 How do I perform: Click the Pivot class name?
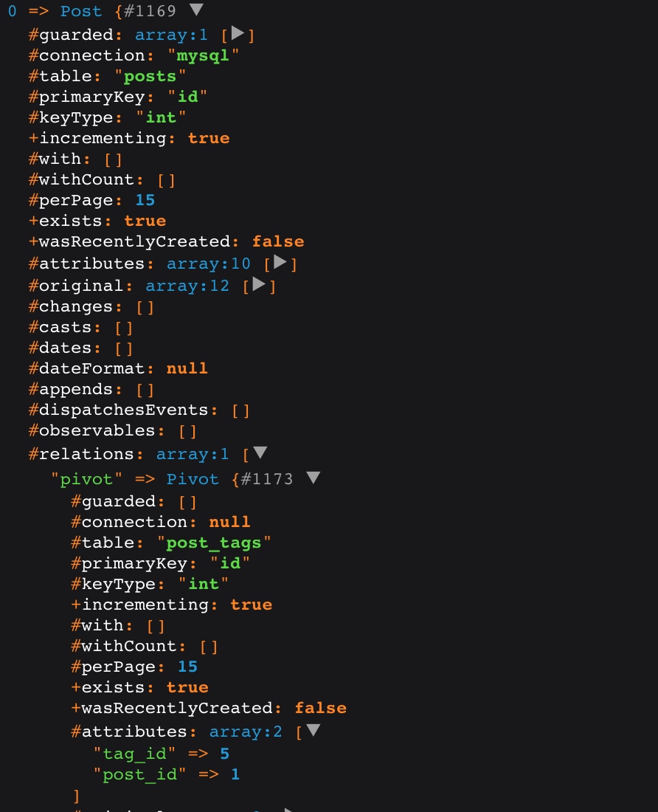[x=193, y=479]
